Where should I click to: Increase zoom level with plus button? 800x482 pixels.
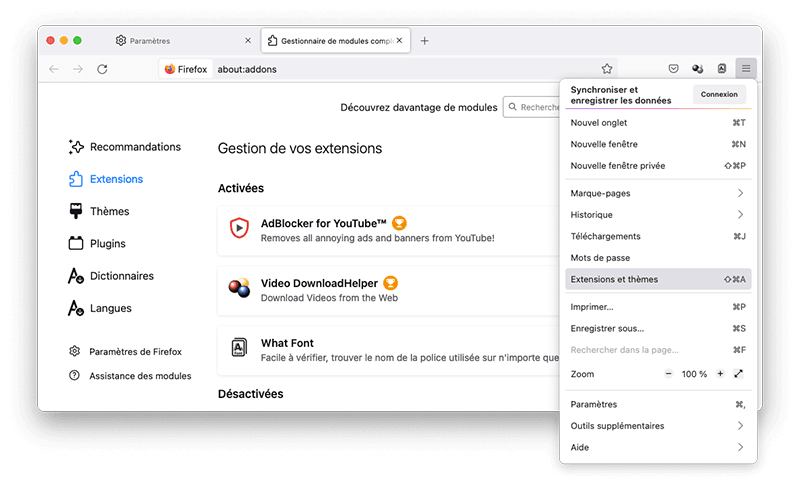pyautogui.click(x=719, y=374)
